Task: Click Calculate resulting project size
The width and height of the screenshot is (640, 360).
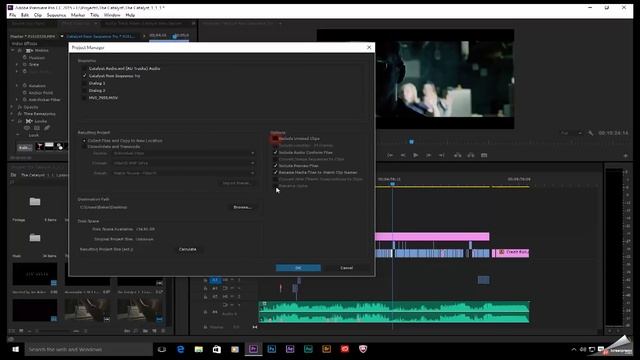Action: coord(188,249)
